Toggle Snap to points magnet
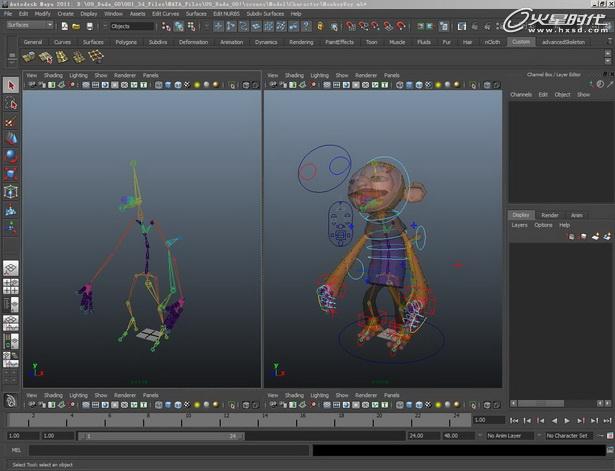Viewport: 615px width, 471px height. coord(376,26)
